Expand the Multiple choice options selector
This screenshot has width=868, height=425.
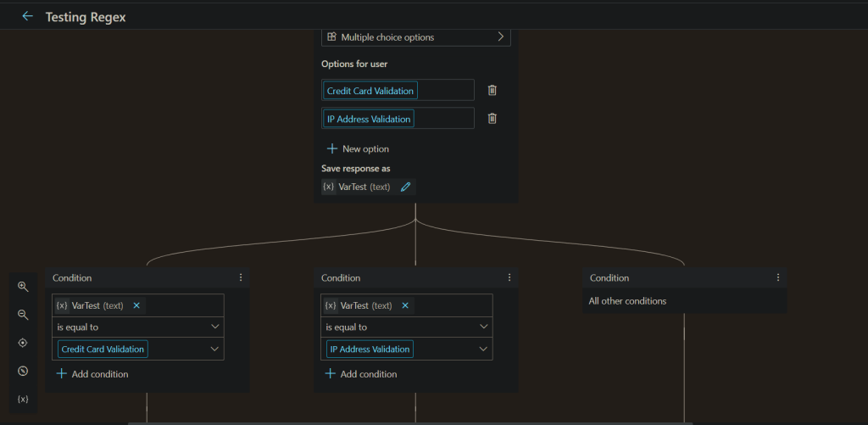pos(500,37)
